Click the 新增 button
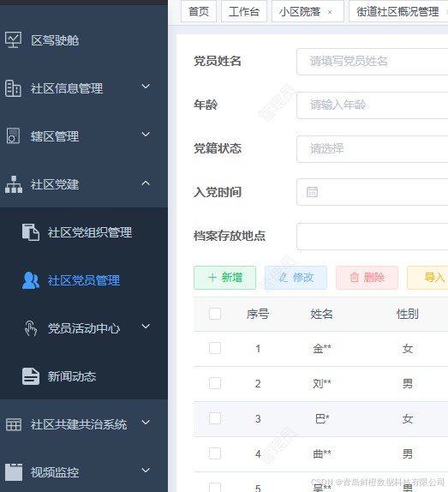Image resolution: width=448 pixels, height=492 pixels. point(224,278)
